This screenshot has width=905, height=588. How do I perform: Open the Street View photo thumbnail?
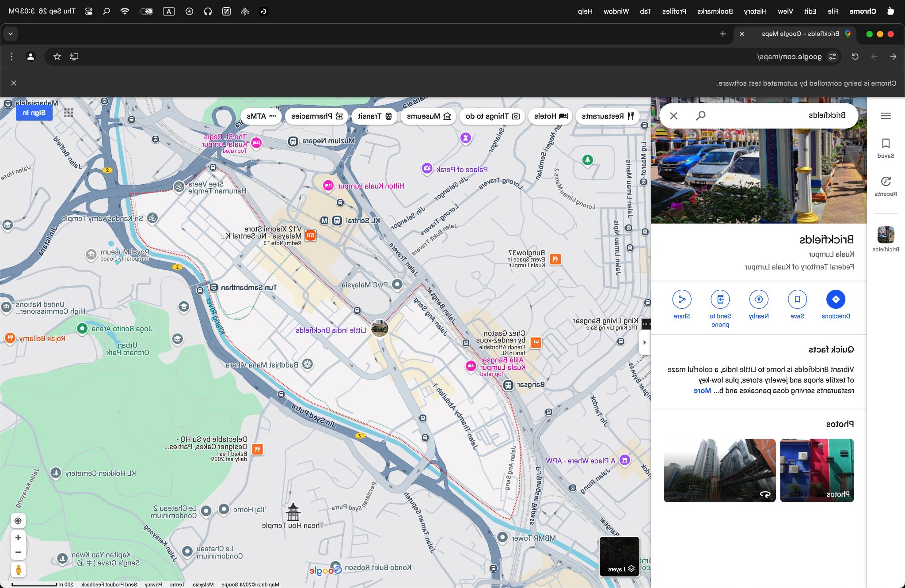(x=719, y=470)
